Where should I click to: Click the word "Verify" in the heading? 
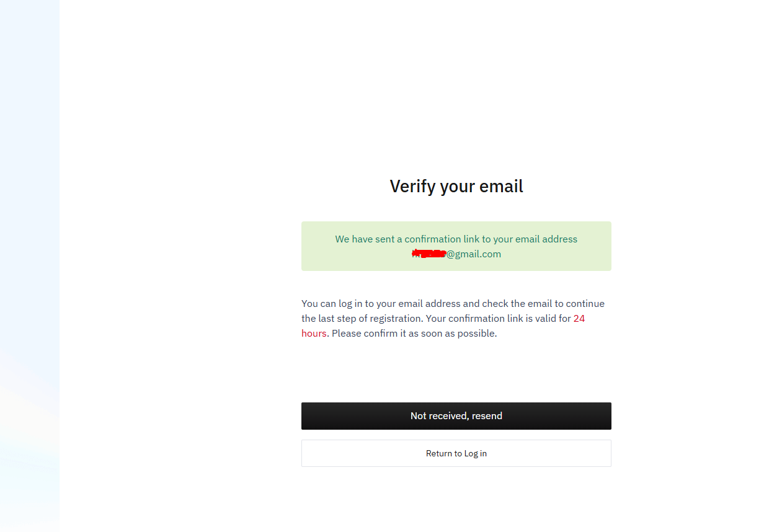pos(412,186)
